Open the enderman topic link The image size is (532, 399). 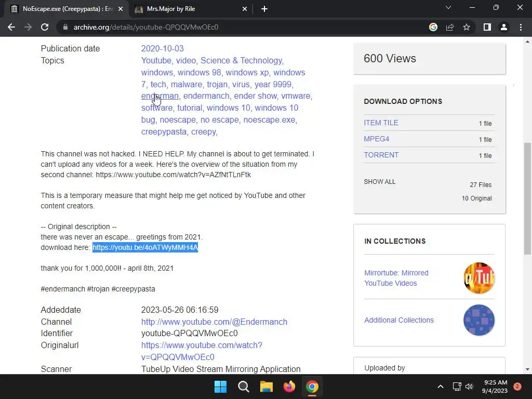160,96
